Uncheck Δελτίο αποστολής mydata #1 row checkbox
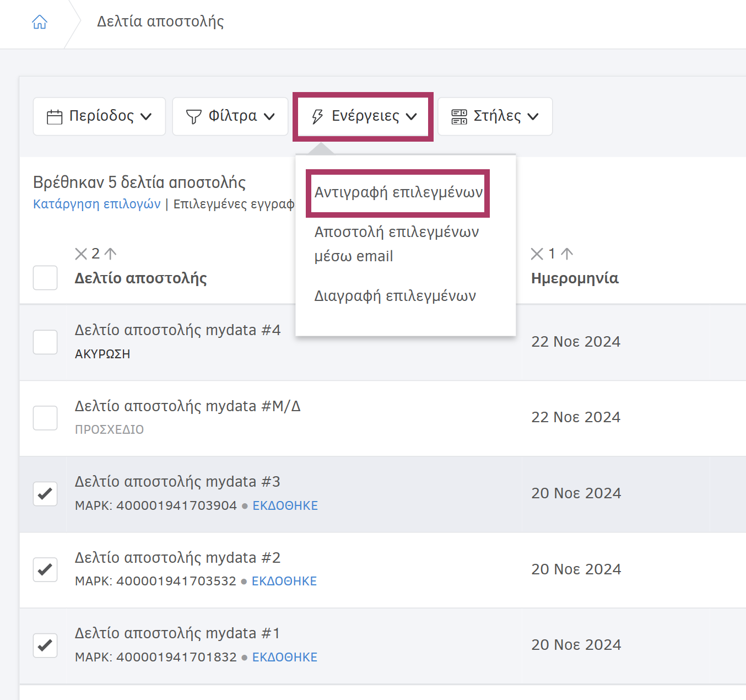Image resolution: width=746 pixels, height=700 pixels. pos(45,645)
